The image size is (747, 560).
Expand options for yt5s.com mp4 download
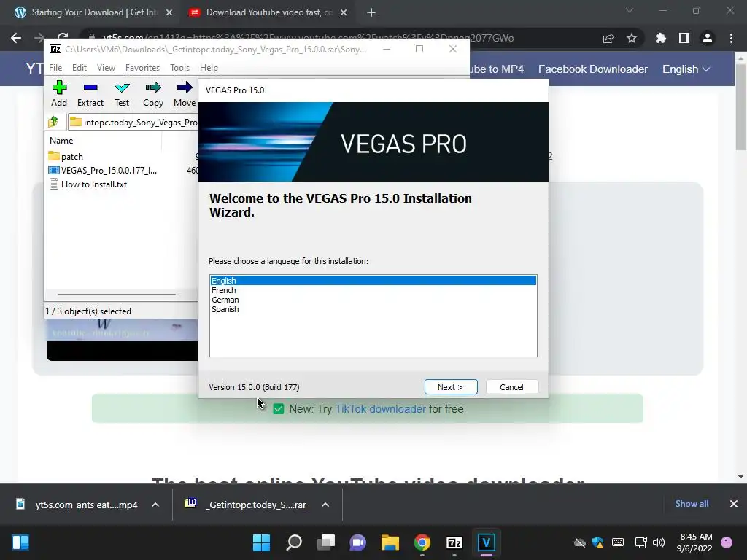pos(155,505)
